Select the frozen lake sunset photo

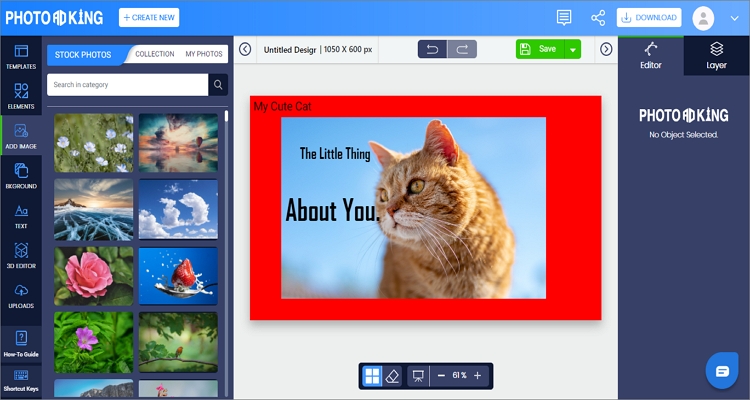pos(94,210)
